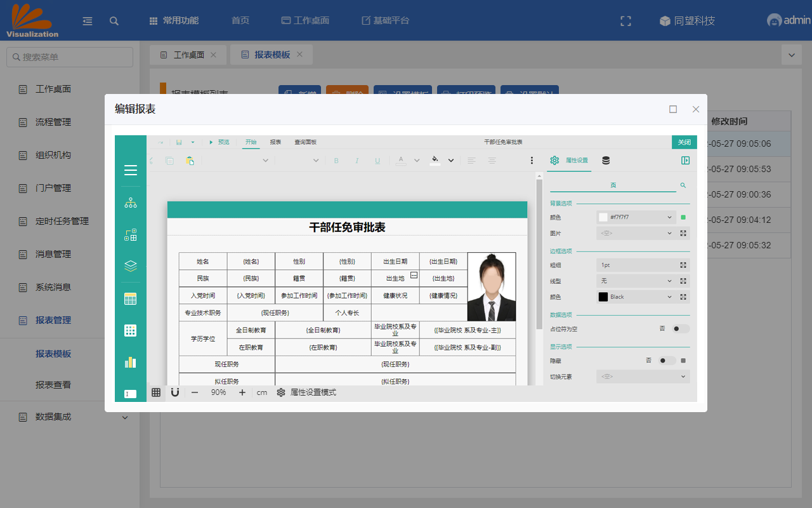Collapse the properties panel with the sidebar icon

tap(685, 161)
